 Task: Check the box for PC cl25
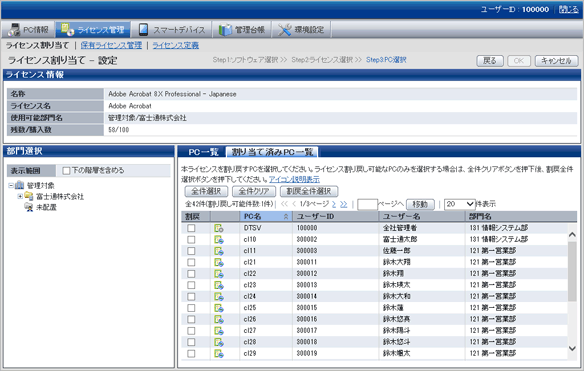191,308
